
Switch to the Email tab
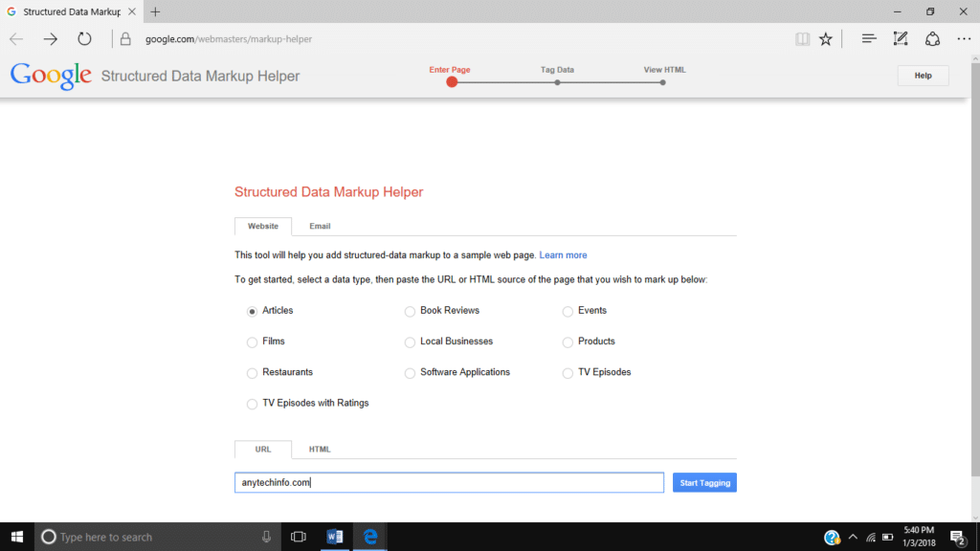pos(320,226)
